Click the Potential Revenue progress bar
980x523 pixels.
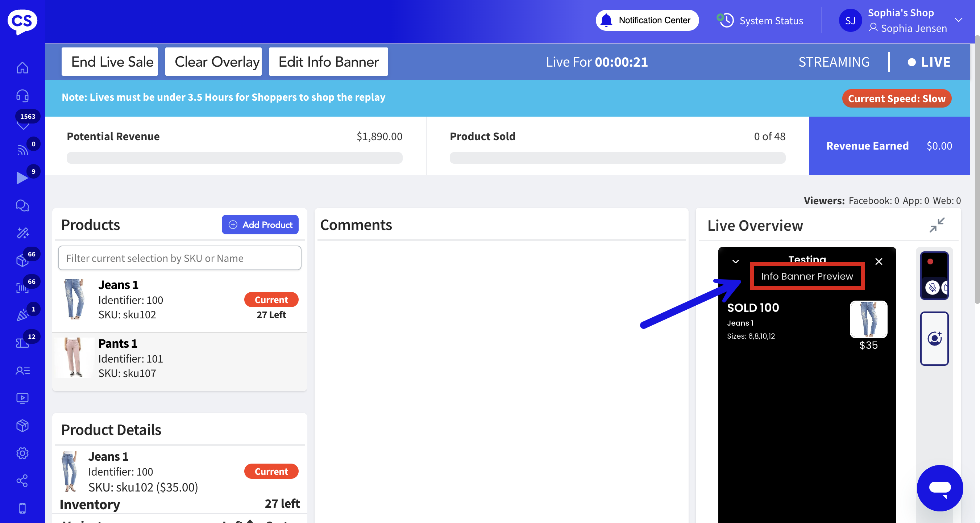point(234,158)
